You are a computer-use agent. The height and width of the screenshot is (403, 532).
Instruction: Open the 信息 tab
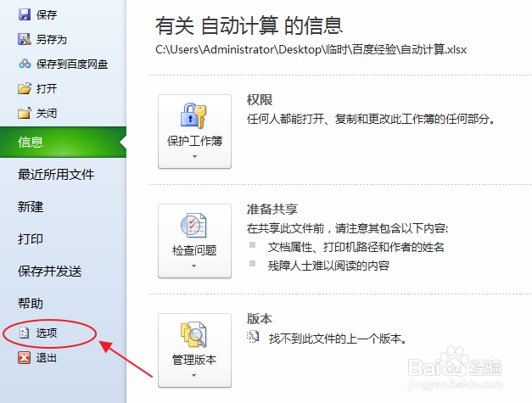63,143
